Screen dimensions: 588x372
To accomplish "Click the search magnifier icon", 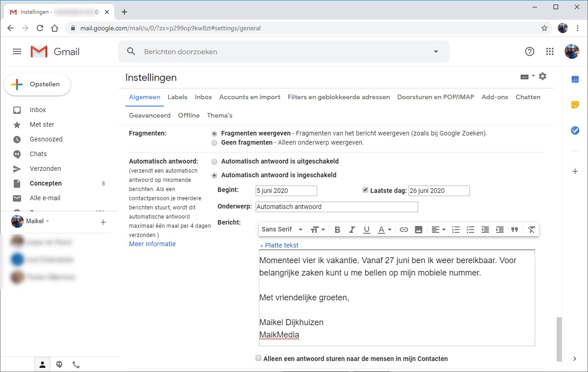I will coord(131,51).
